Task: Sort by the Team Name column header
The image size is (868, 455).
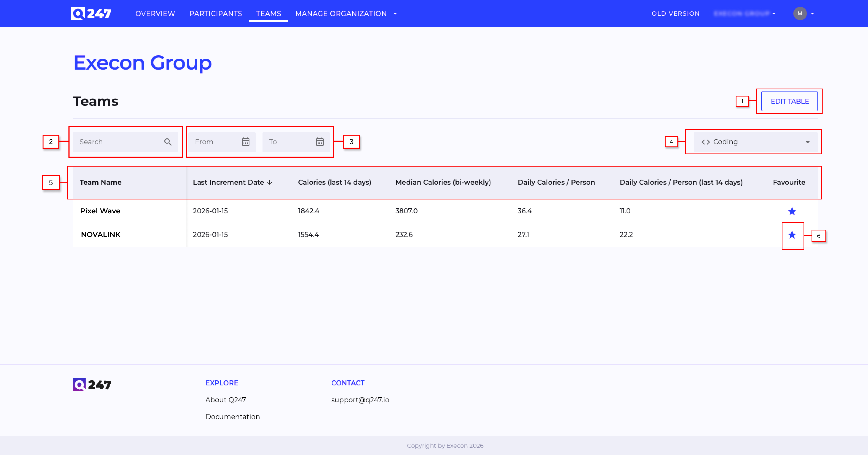Action: pyautogui.click(x=100, y=182)
